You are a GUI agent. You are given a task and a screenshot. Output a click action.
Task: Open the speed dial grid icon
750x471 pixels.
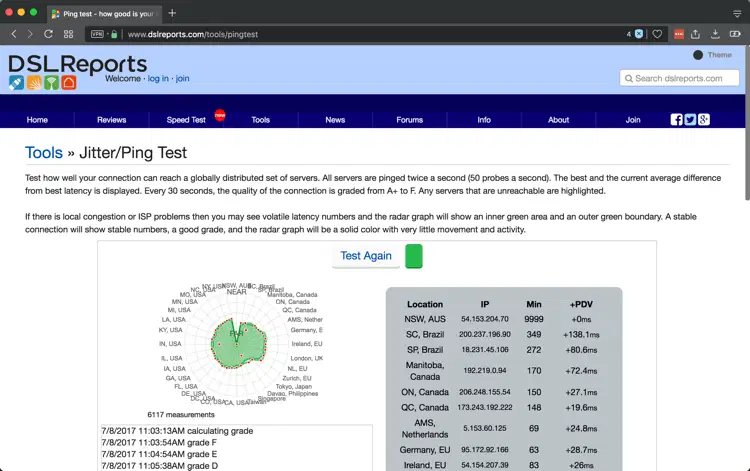tap(68, 34)
